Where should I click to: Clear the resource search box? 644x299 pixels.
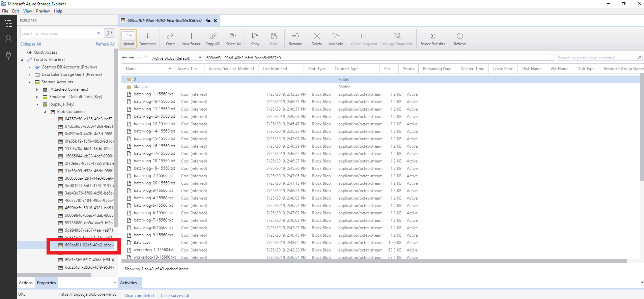point(99,33)
